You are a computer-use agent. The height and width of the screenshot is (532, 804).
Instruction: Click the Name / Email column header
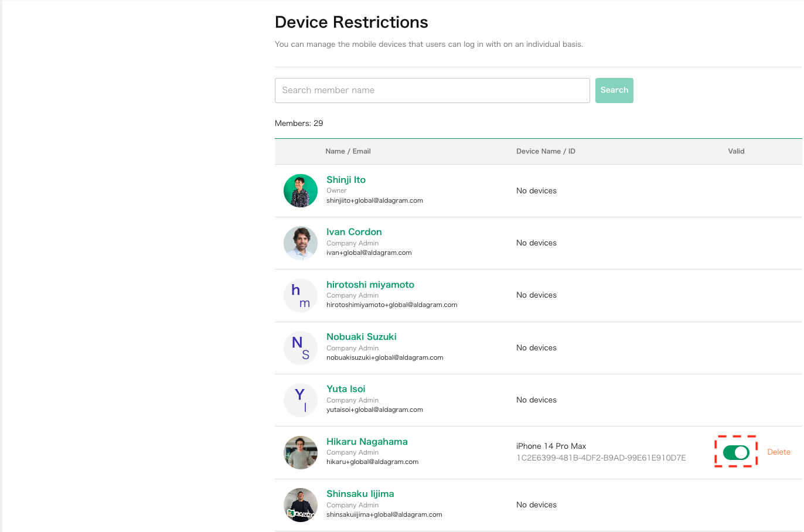[348, 151]
